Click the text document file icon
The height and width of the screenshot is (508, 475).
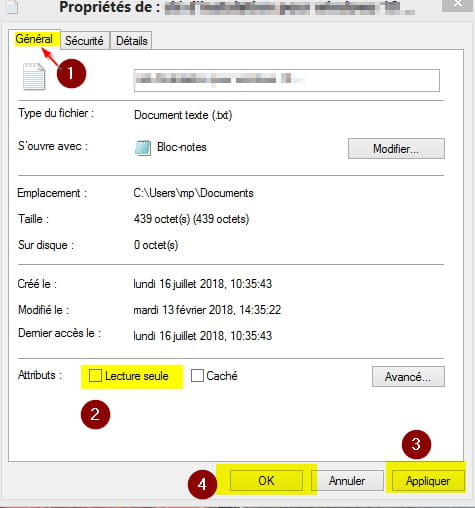pos(34,77)
